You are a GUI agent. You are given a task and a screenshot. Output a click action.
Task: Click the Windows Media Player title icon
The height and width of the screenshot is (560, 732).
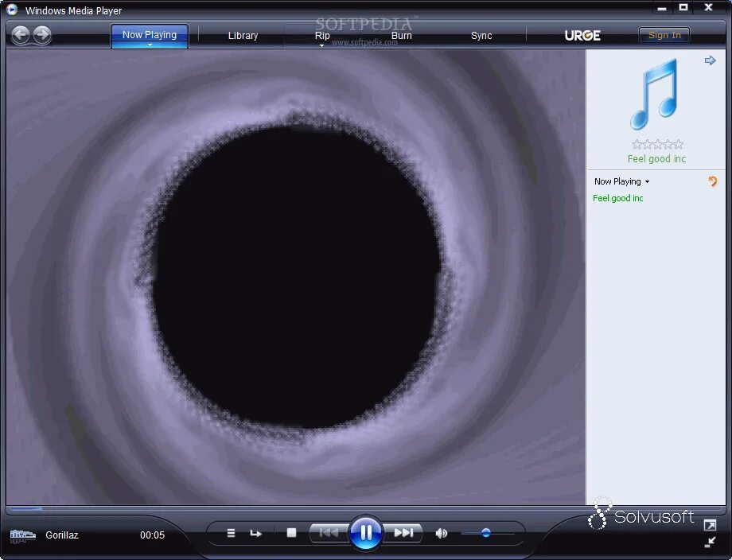[12, 10]
